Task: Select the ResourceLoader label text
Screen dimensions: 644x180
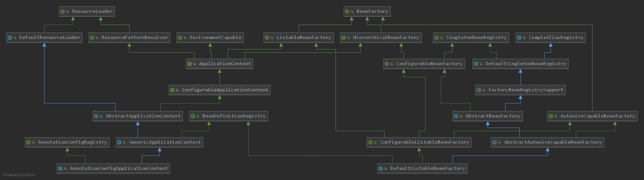Action: point(92,11)
